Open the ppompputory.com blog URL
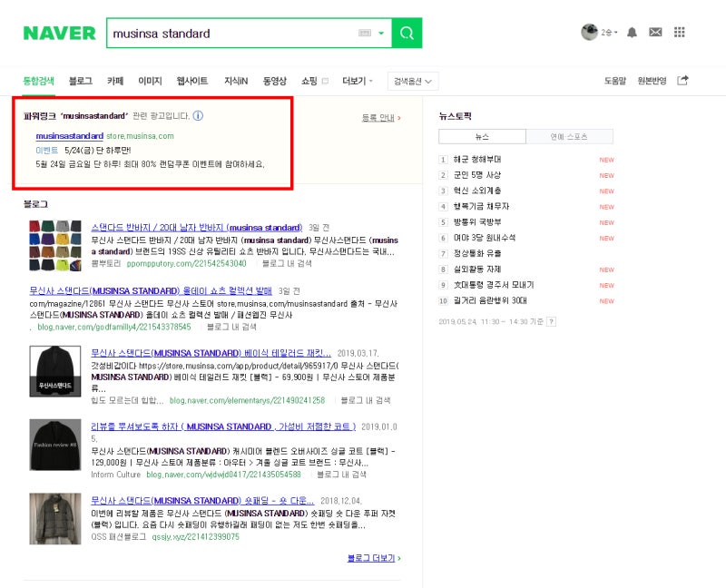 point(186,263)
